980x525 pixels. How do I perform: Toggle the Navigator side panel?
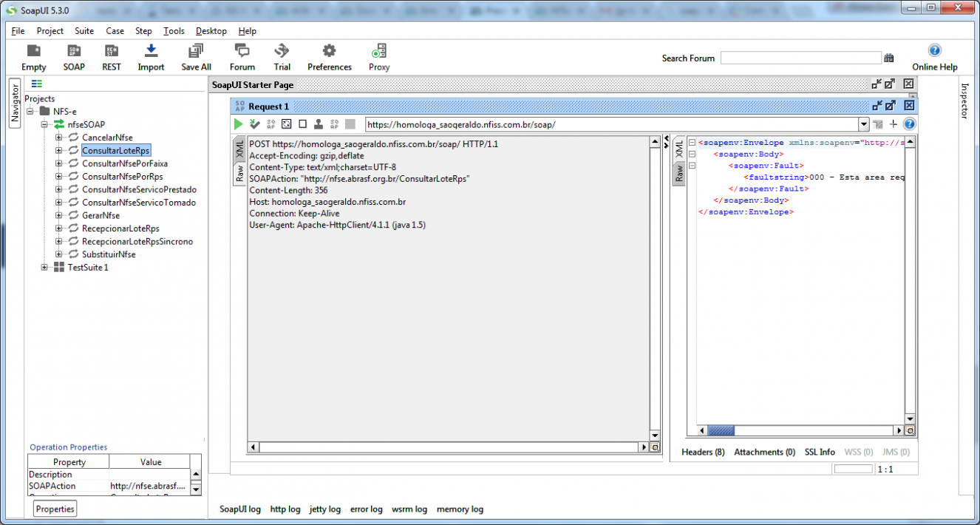pos(15,104)
